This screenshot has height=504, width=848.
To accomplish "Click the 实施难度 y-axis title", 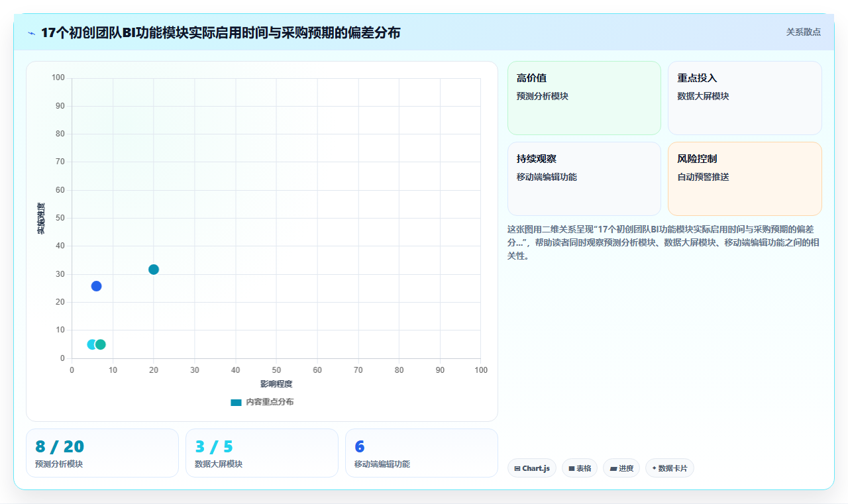I will point(41,218).
